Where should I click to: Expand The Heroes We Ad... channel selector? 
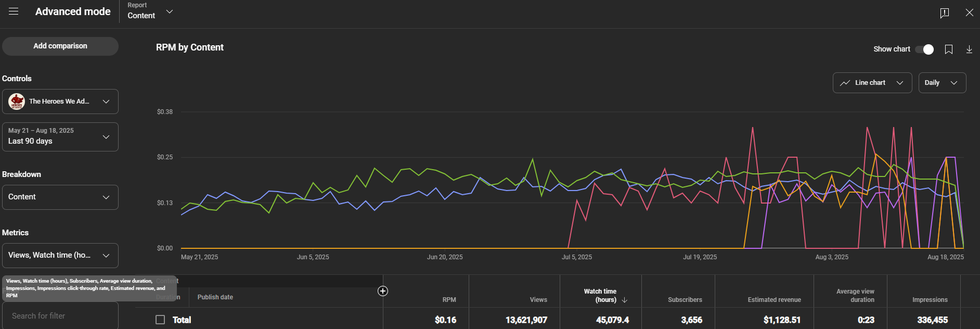tap(60, 102)
